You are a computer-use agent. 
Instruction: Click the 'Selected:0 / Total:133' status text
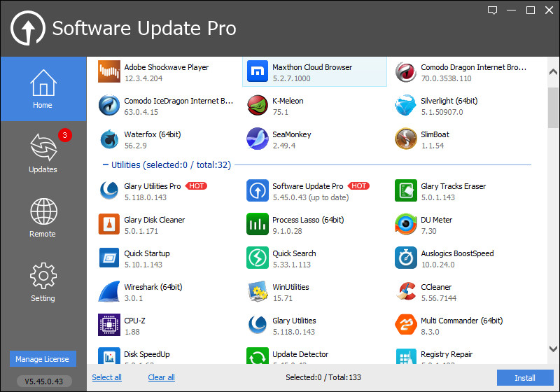pos(323,377)
